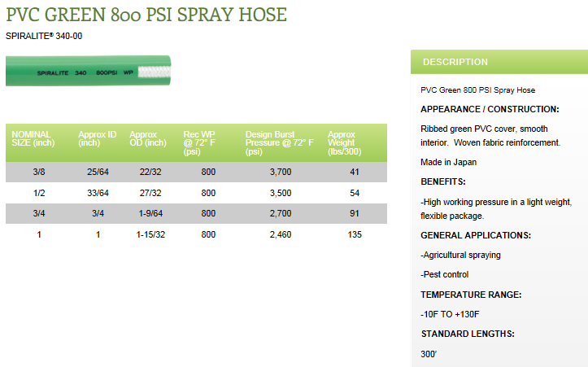Click the green Spiralite hose product image
Viewport: 588px width, 367px height.
(89, 71)
